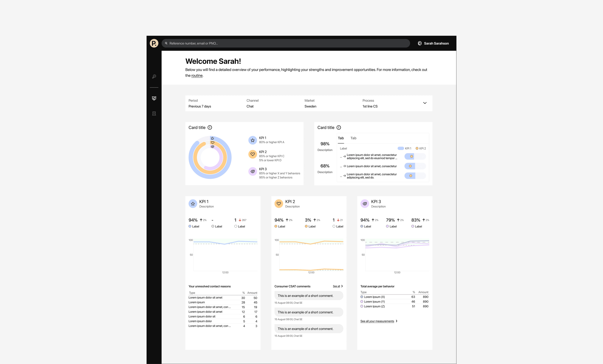Expand the filter bar chevron
The width and height of the screenshot is (603, 364).
tap(425, 103)
